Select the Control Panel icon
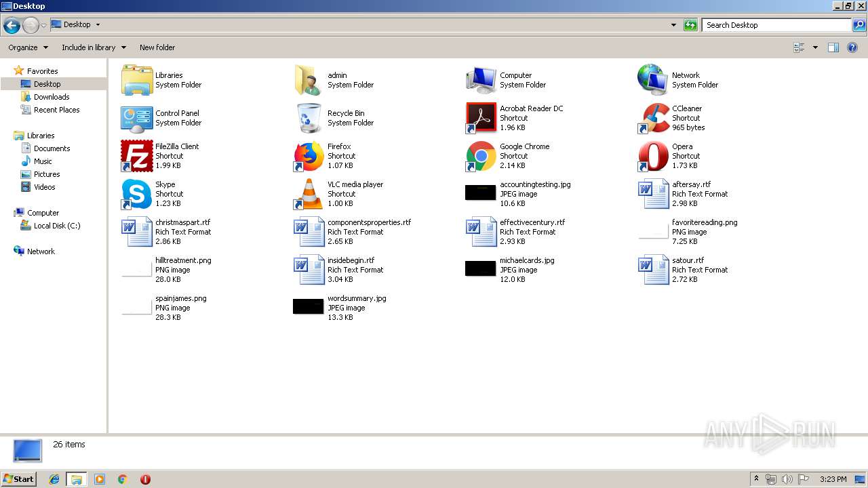Screen dimensions: 868x488 click(137, 118)
